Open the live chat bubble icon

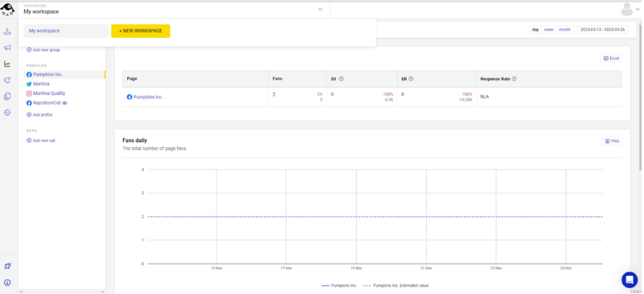629,280
